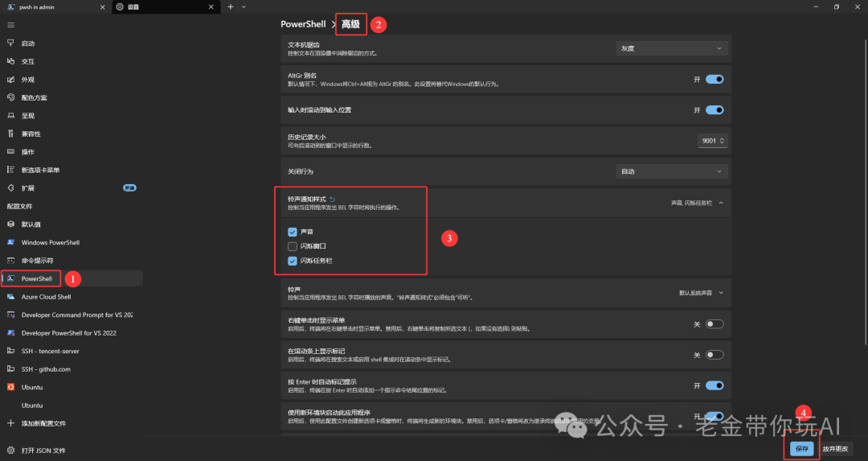Image resolution: width=868 pixels, height=461 pixels.
Task: Click the 历史记录大小 value field 9001
Action: tap(708, 141)
